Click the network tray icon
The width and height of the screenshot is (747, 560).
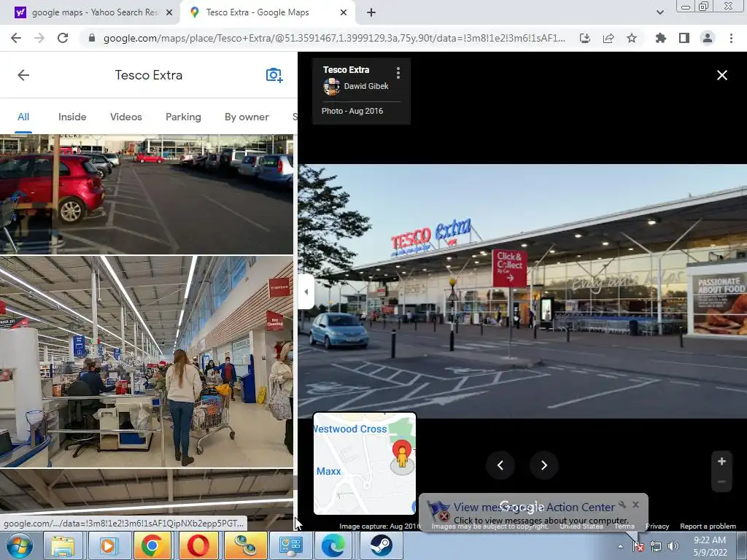click(656, 546)
